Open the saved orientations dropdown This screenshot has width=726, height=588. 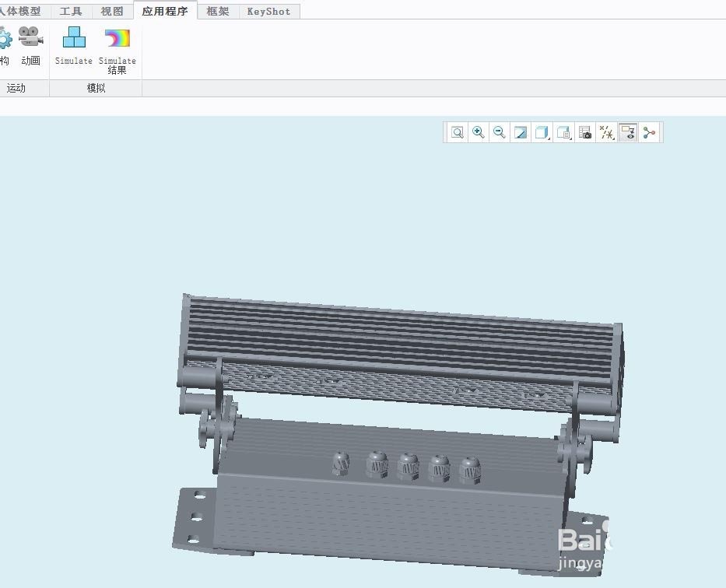click(x=563, y=132)
